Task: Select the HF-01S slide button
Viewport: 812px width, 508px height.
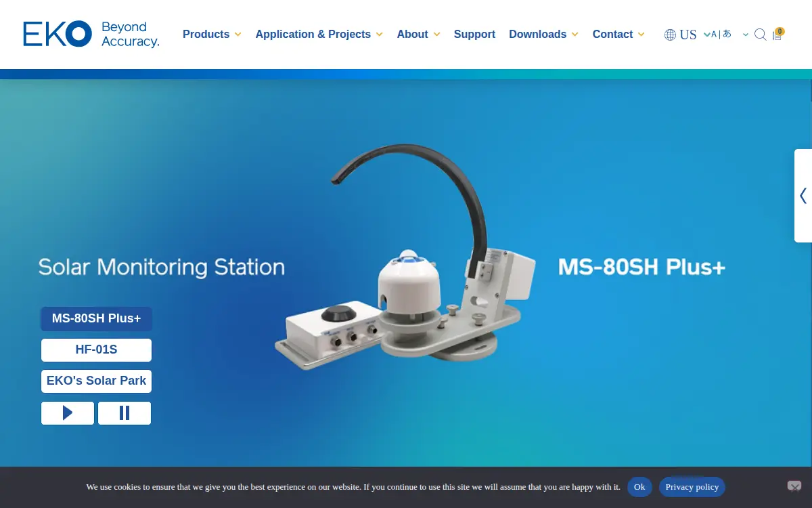Action: click(x=96, y=350)
